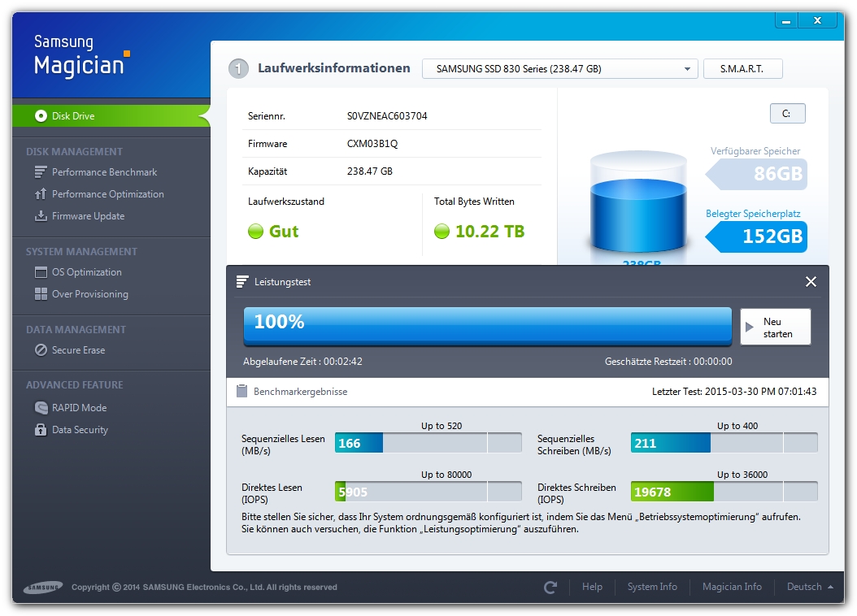
Task: Click the 100% benchmark progress bar
Action: tap(487, 326)
